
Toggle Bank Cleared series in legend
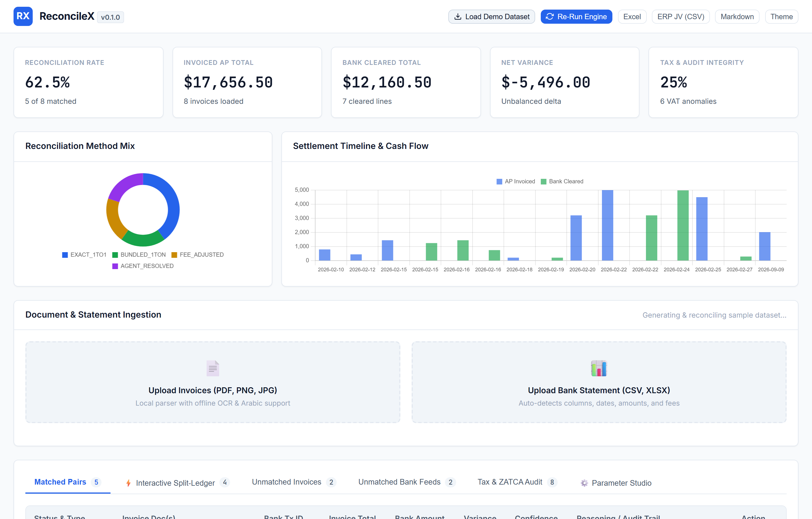coord(562,181)
